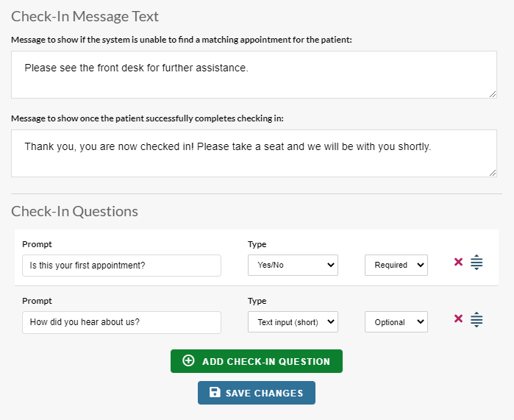Click into the 'Thank you, you are now checked in' message box
This screenshot has width=514, height=420.
point(254,153)
